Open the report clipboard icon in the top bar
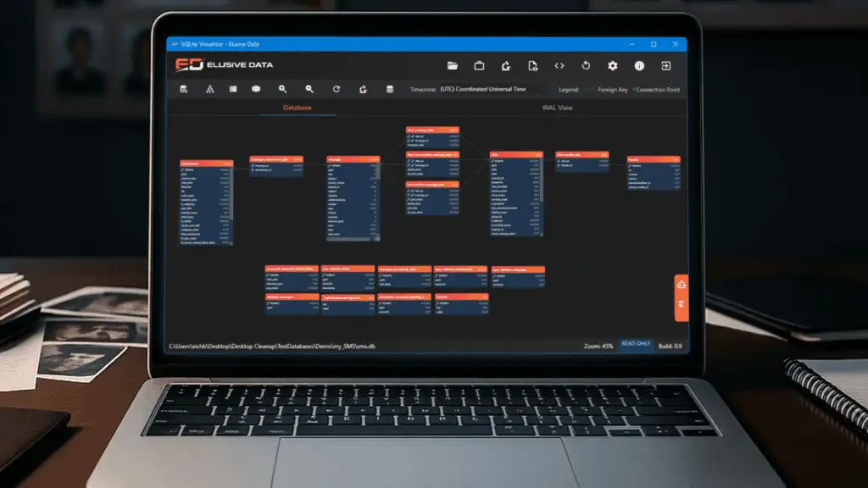This screenshot has height=488, width=868. 480,67
